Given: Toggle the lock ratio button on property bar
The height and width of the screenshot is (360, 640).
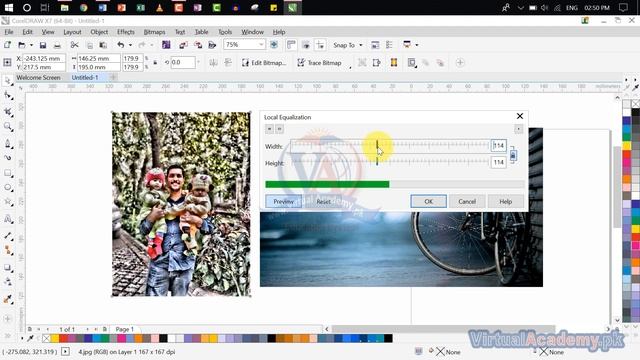Looking at the screenshot, I should tap(155, 62).
